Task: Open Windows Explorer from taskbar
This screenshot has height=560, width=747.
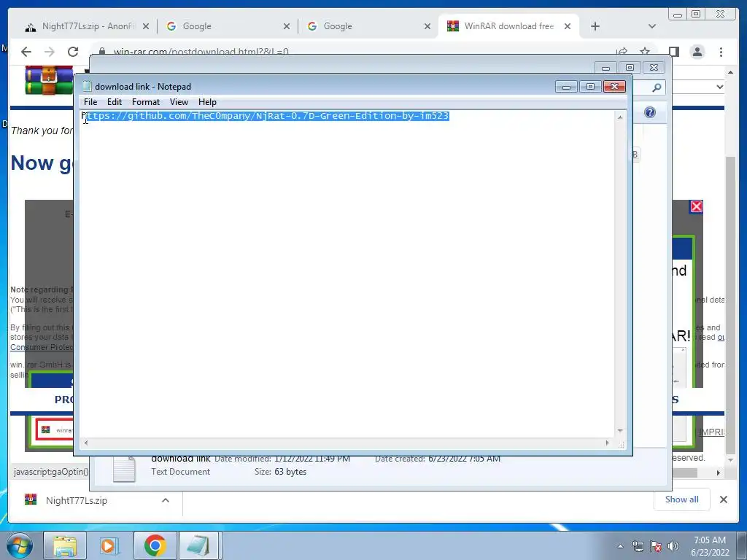Action: [x=65, y=545]
